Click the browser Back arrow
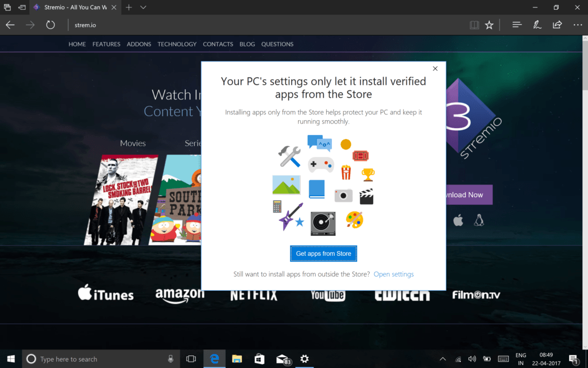This screenshot has height=368, width=588. pos(10,25)
